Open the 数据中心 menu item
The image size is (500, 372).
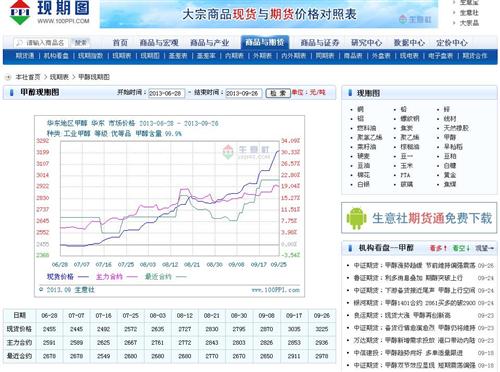[x=409, y=43]
